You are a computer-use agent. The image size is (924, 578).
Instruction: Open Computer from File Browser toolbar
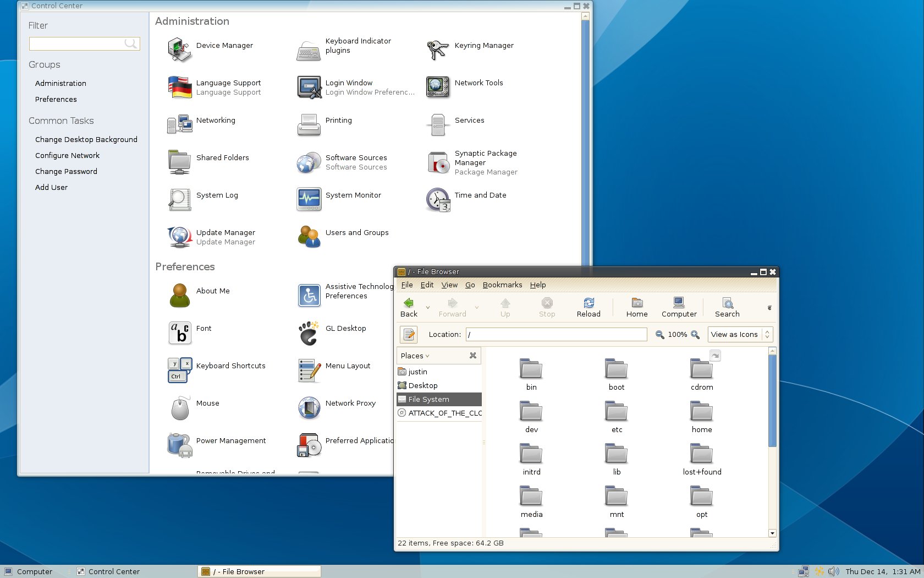point(679,308)
